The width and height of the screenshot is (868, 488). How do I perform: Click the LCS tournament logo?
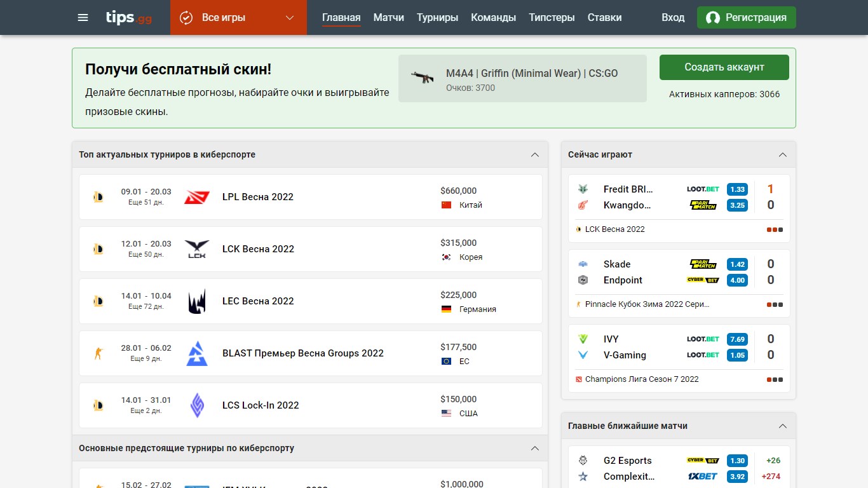click(x=197, y=405)
